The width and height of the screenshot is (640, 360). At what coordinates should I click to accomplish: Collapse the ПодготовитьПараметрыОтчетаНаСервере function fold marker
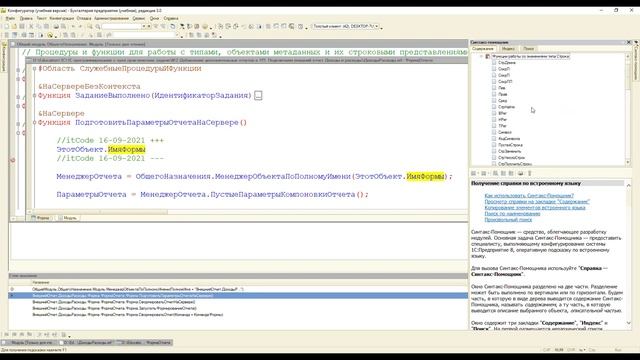click(34, 122)
